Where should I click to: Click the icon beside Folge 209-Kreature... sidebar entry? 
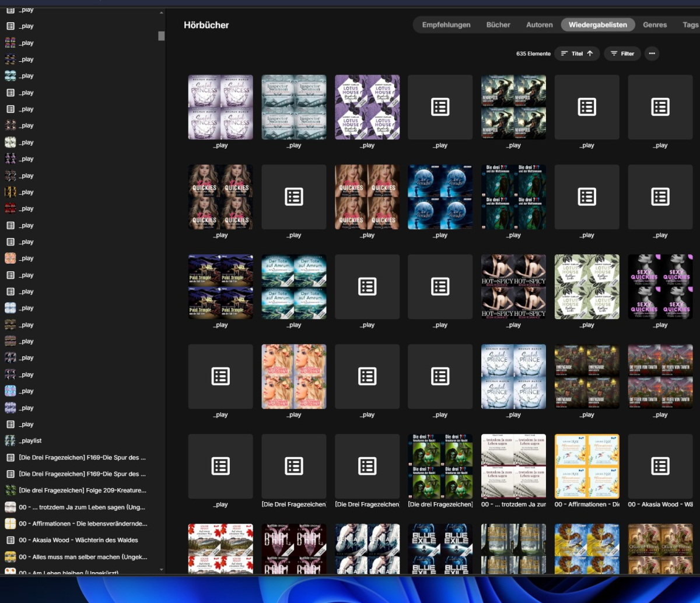pyautogui.click(x=10, y=490)
